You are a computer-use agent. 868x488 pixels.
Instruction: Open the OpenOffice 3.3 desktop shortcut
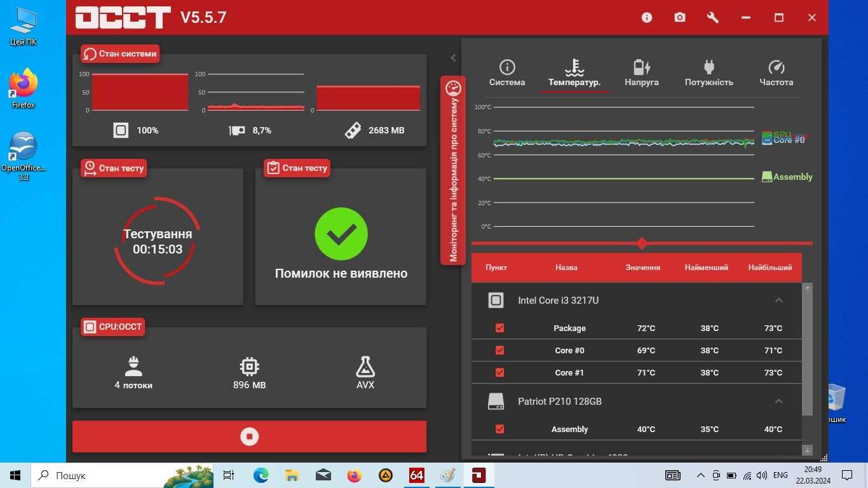coord(24,156)
